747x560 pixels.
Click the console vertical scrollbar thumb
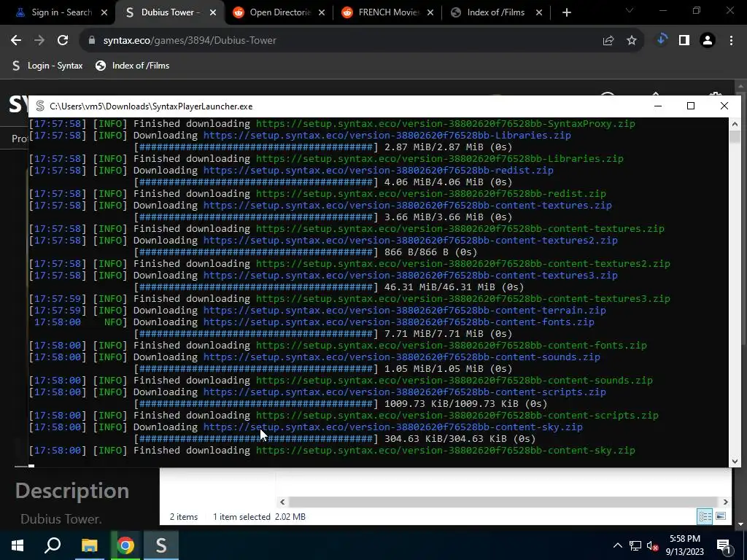coord(735,136)
